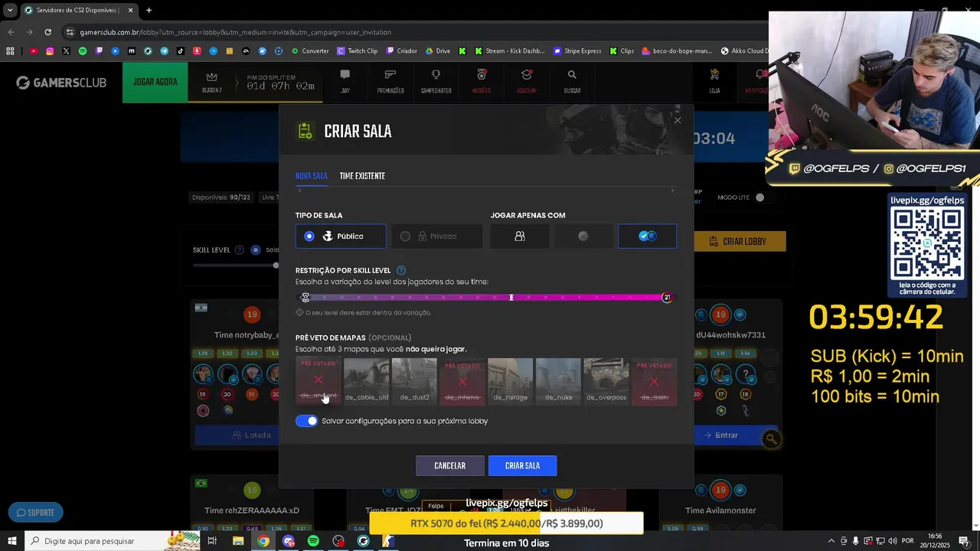Viewport: 980px width, 551px height.
Task: Open the Stripe Express bookmark
Action: pos(577,51)
